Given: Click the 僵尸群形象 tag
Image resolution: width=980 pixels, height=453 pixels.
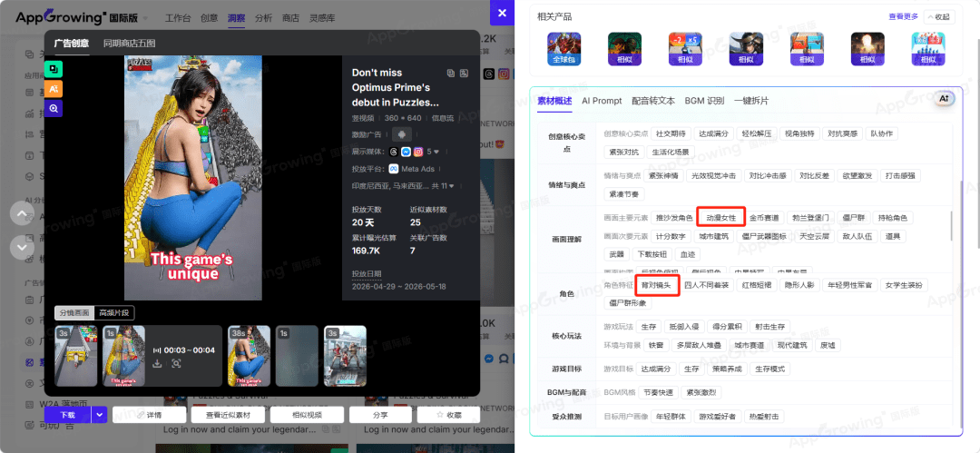Looking at the screenshot, I should pyautogui.click(x=628, y=303).
